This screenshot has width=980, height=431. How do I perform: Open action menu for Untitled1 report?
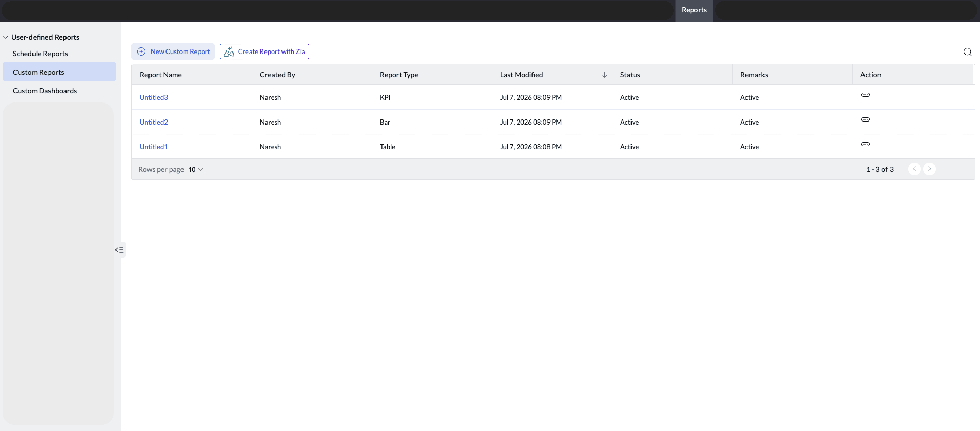click(x=866, y=144)
